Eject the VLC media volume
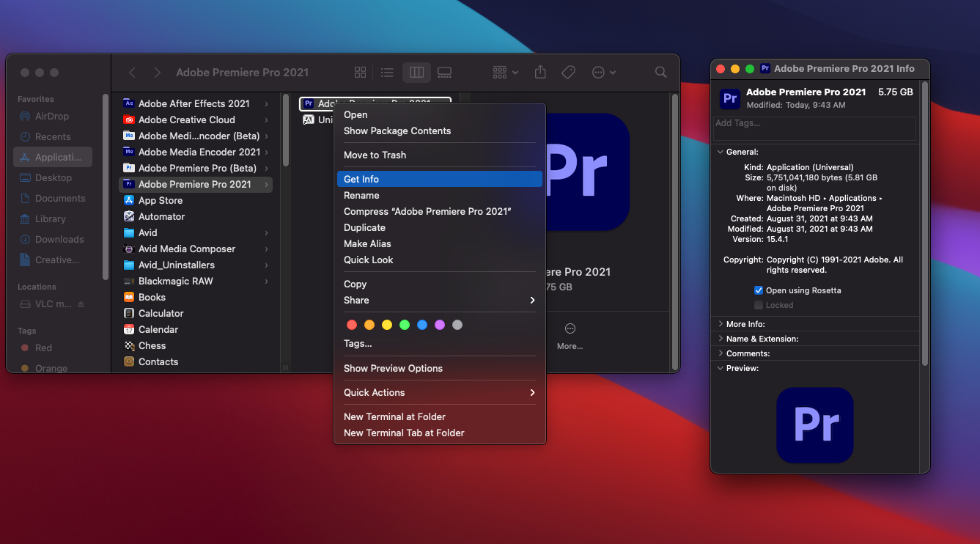The width and height of the screenshot is (980, 544). pyautogui.click(x=81, y=304)
